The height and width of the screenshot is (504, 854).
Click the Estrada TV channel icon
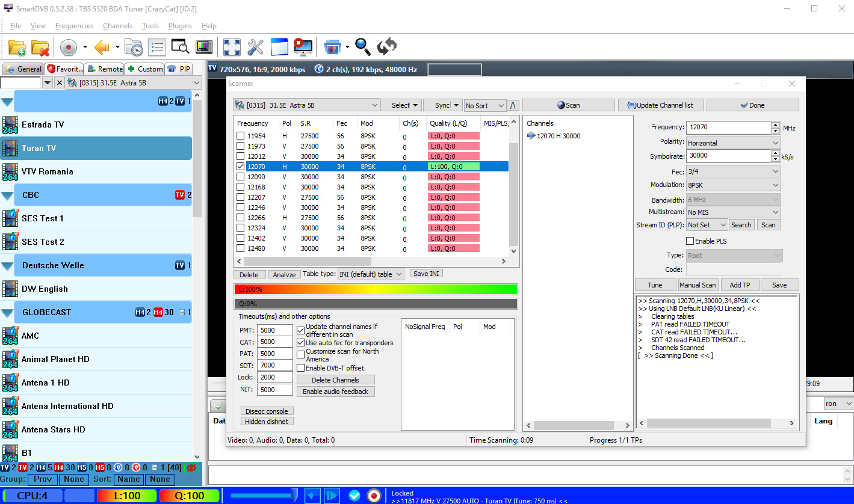coord(10,124)
